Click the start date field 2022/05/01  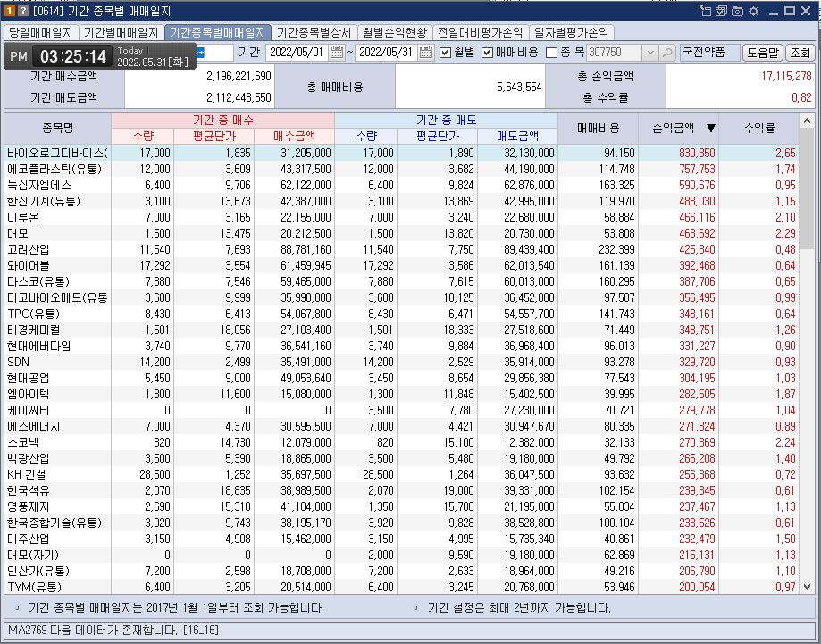pyautogui.click(x=296, y=53)
